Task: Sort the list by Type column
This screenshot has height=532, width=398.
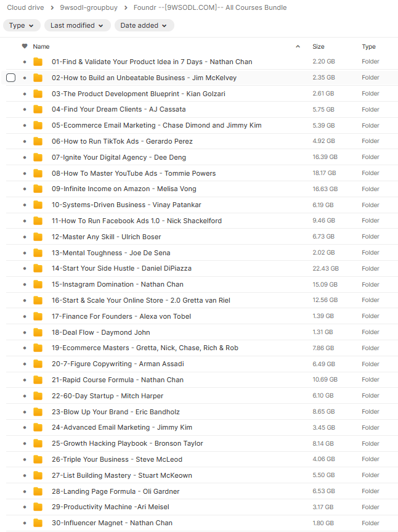Action: point(368,46)
